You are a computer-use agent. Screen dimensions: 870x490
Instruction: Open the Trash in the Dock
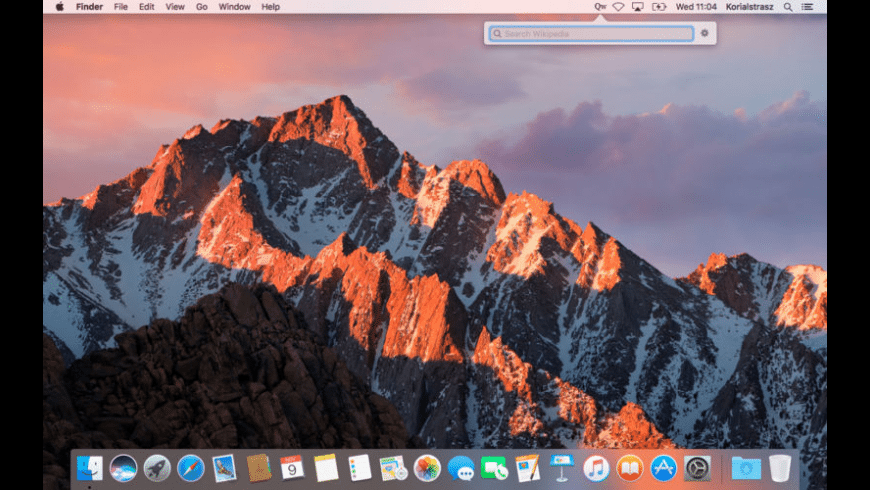point(780,467)
